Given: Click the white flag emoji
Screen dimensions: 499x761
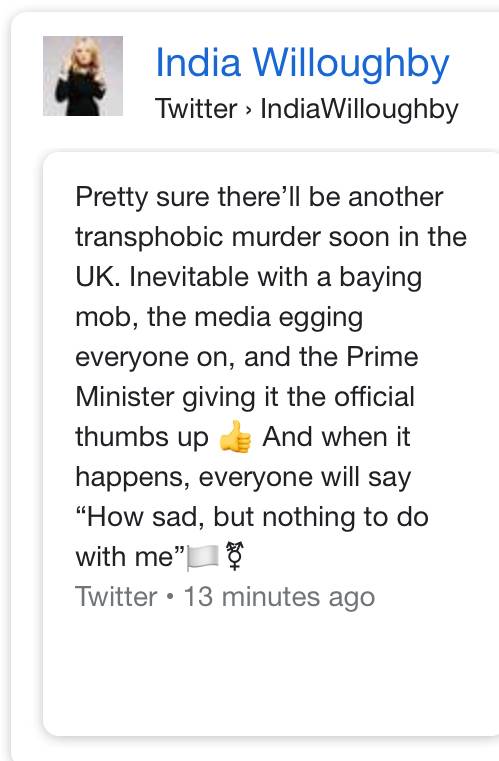Looking at the screenshot, I should 203,557.
